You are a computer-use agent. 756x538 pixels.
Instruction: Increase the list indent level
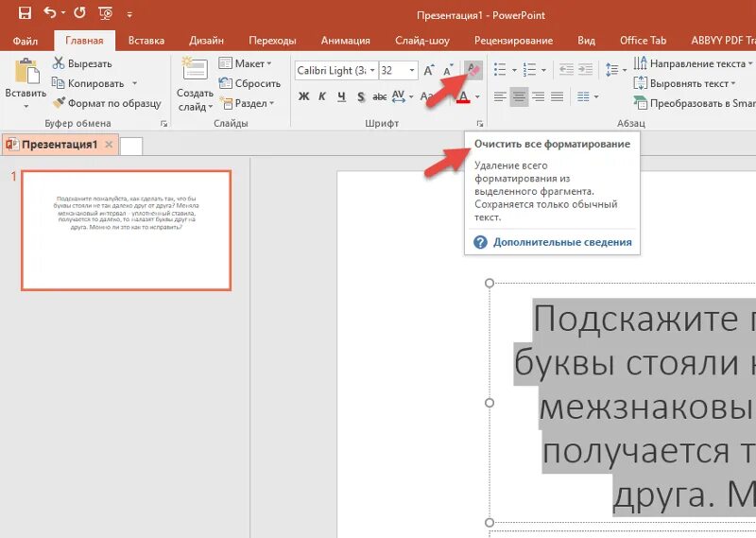click(x=585, y=70)
